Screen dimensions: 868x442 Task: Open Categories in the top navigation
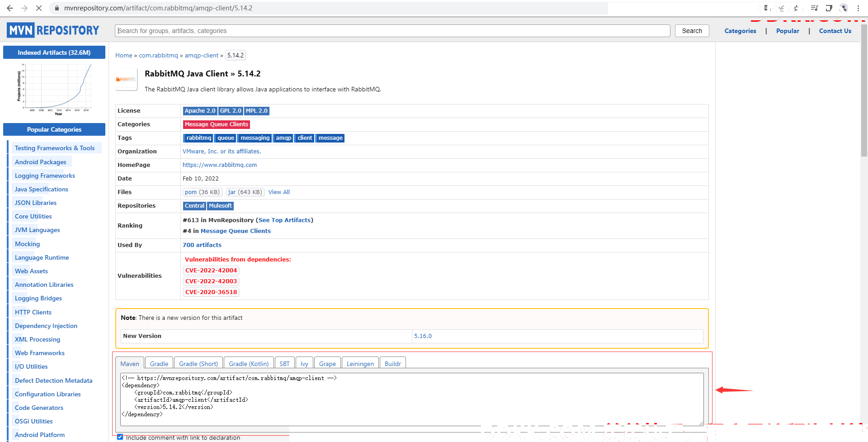[740, 31]
